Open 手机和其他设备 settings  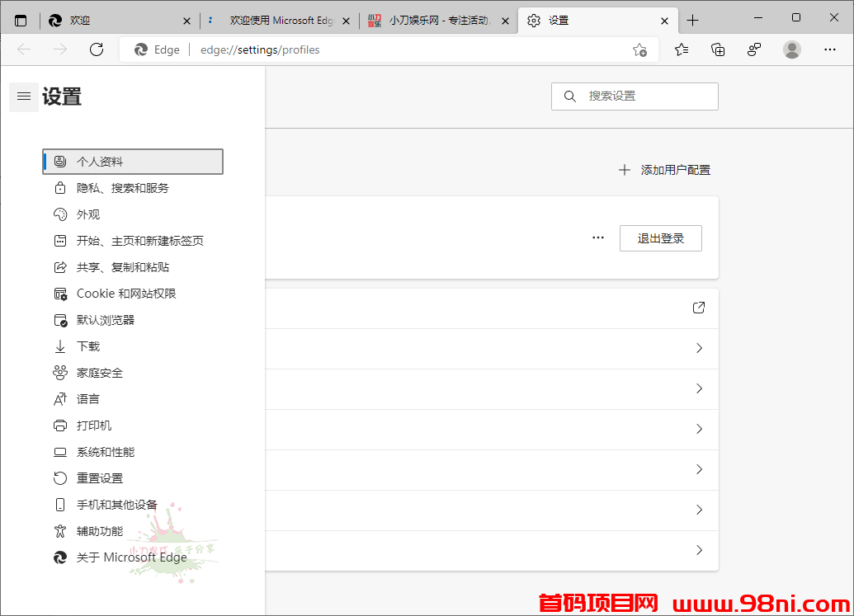pyautogui.click(x=133, y=505)
